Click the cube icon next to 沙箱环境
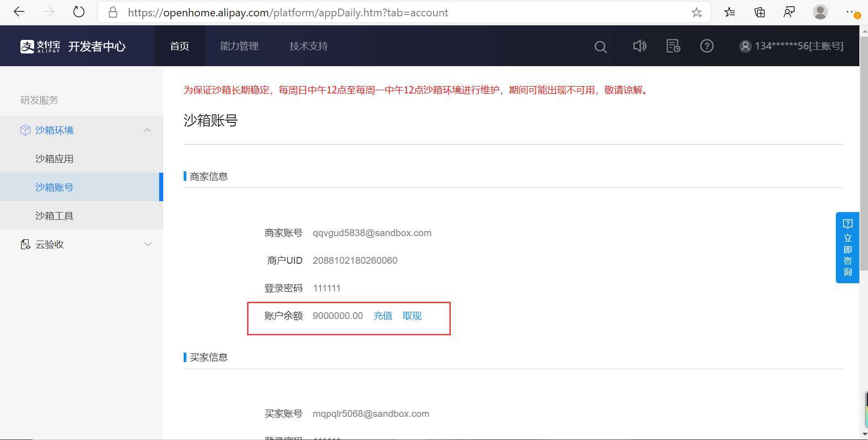 pos(25,130)
